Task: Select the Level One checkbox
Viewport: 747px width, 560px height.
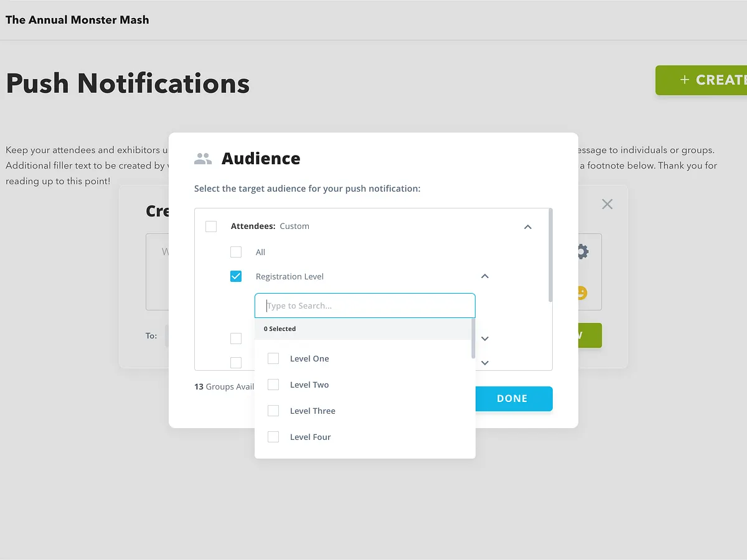Action: [273, 358]
